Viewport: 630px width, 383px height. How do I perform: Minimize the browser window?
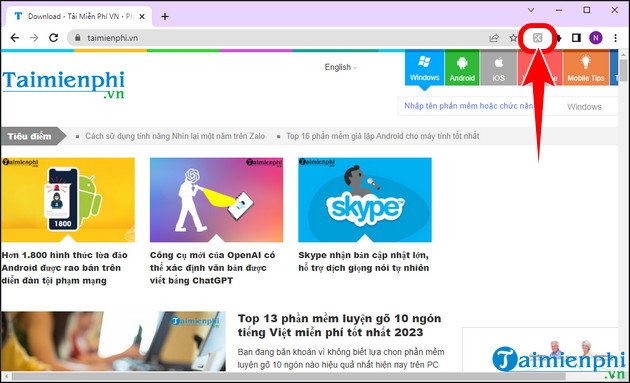[x=559, y=10]
